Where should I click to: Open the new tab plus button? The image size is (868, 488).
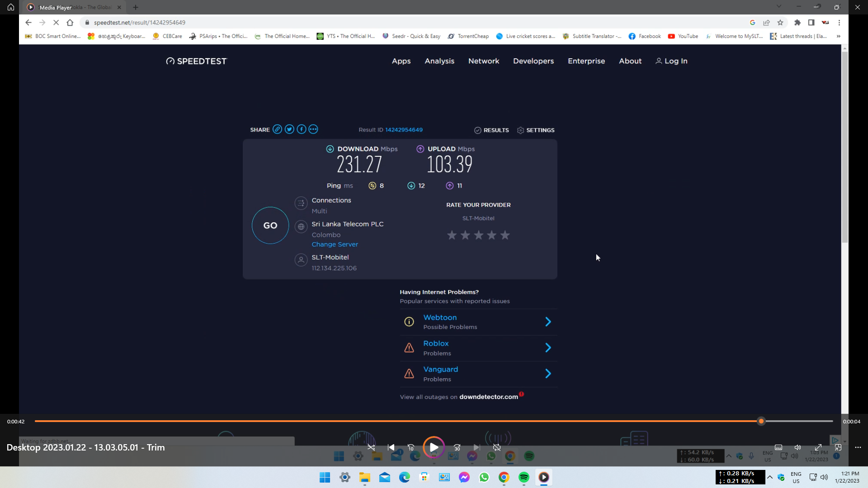136,7
